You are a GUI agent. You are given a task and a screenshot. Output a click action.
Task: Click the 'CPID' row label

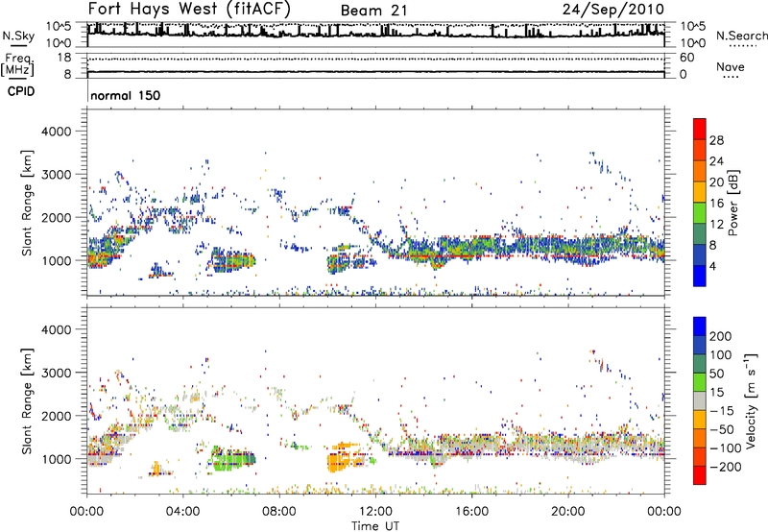[21, 91]
